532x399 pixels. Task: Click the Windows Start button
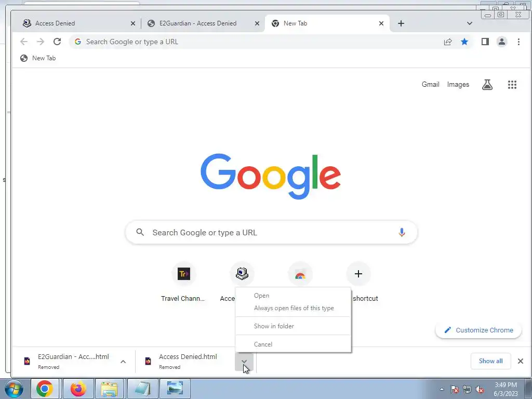pos(14,389)
